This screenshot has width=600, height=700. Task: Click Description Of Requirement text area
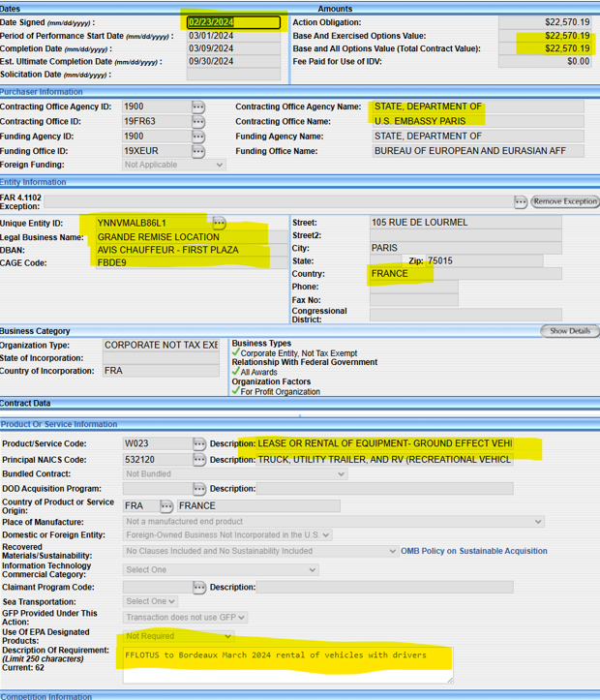(287, 665)
